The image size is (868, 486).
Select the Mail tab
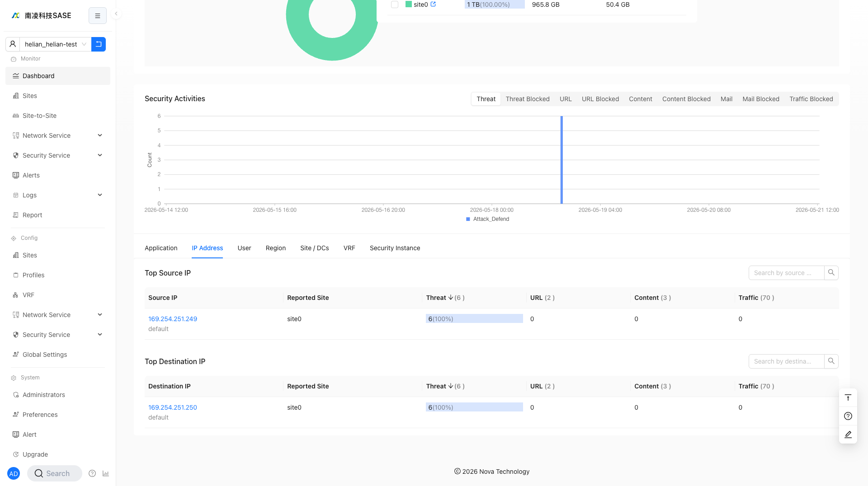[x=726, y=99]
